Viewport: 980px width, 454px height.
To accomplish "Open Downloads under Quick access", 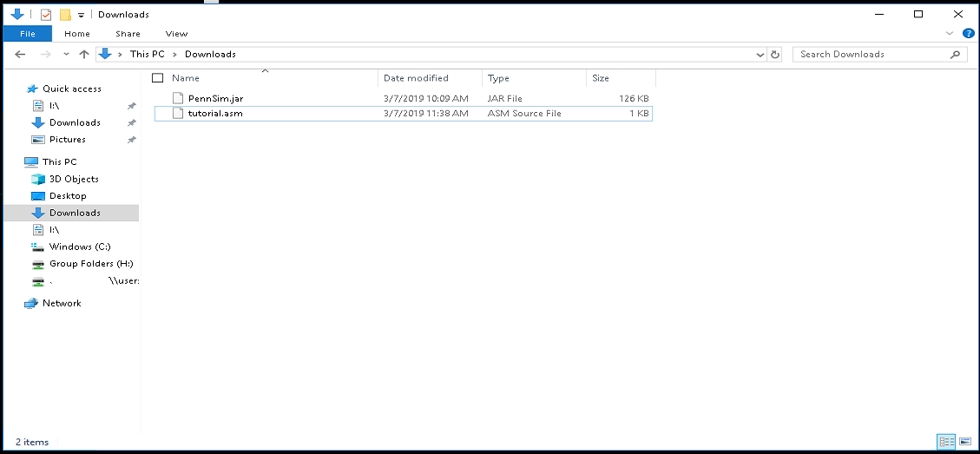I will (x=75, y=122).
